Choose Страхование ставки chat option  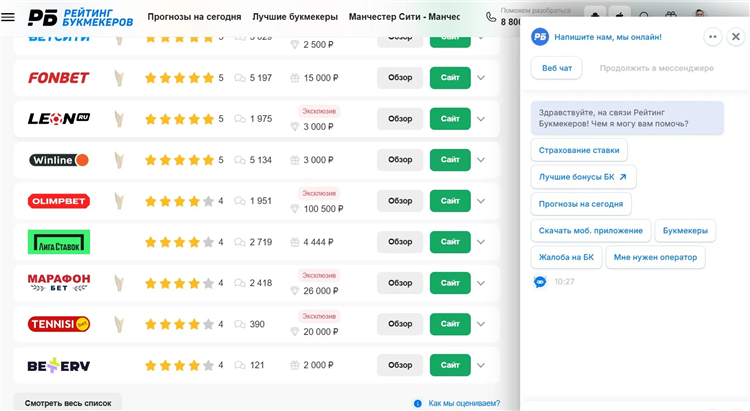[x=579, y=150]
